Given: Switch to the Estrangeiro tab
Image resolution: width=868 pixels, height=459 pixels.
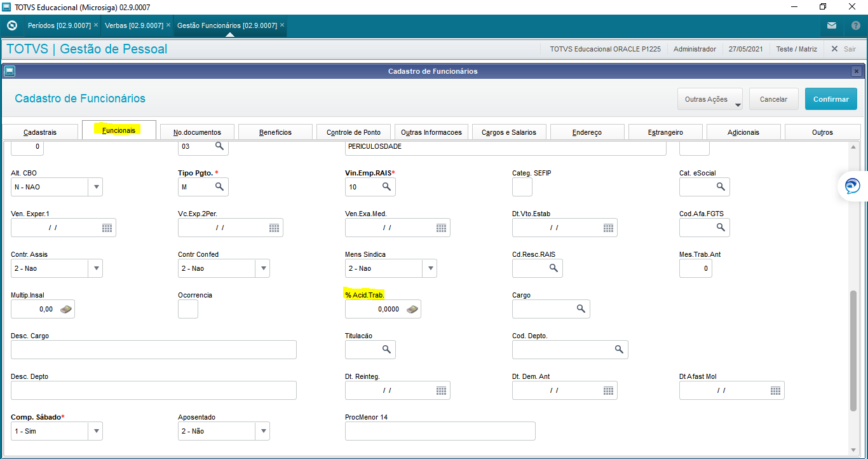Looking at the screenshot, I should click(665, 132).
